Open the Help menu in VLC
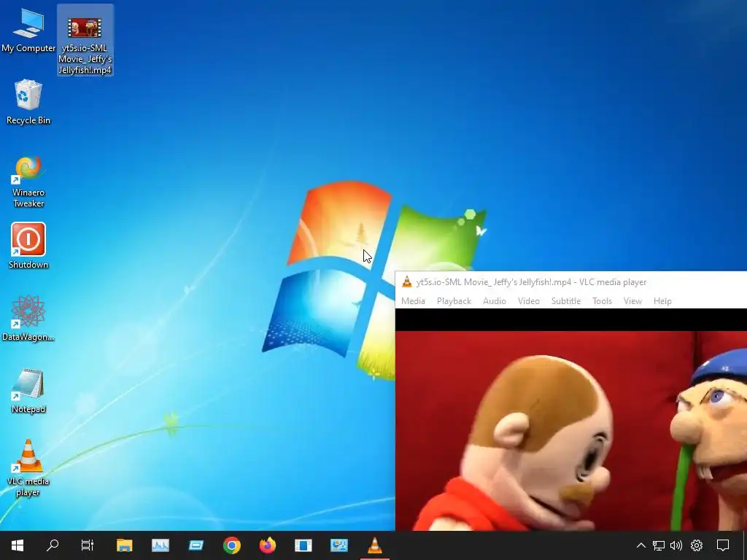This screenshot has width=747, height=560. click(662, 301)
